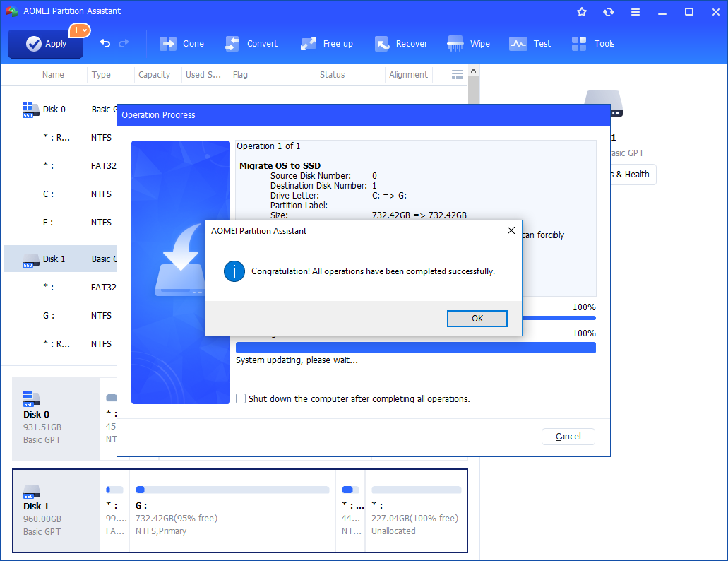Close the AOMEI Partition Assistant message dialog
The height and width of the screenshot is (561, 728).
tap(511, 230)
